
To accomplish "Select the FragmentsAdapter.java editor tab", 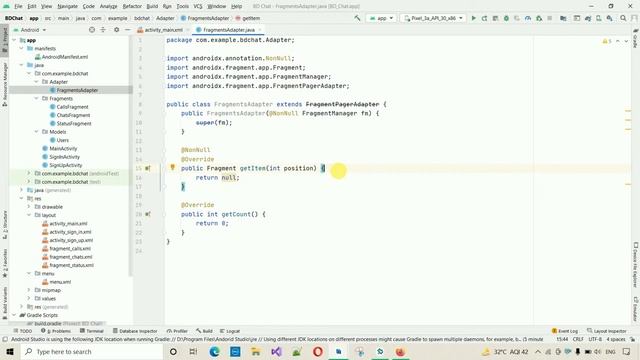I will pyautogui.click(x=229, y=30).
